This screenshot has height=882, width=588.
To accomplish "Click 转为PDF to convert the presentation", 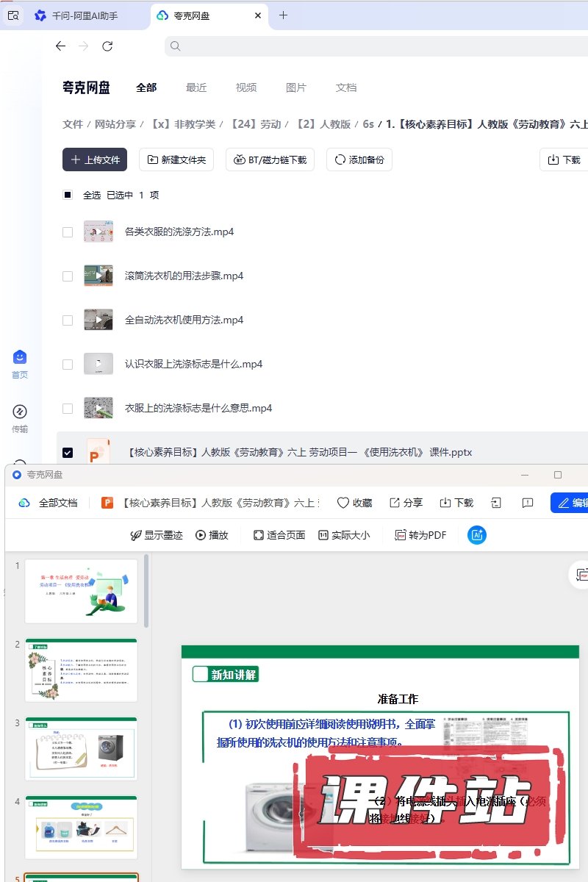I will 420,535.
